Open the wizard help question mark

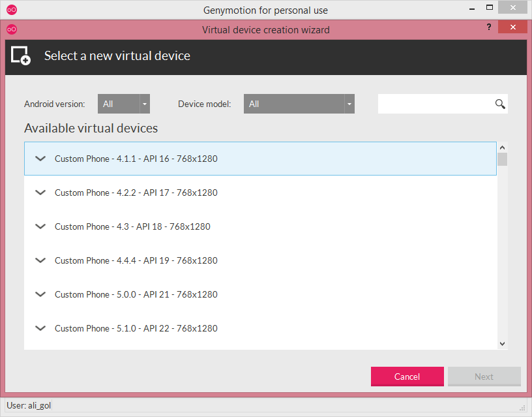(x=488, y=27)
